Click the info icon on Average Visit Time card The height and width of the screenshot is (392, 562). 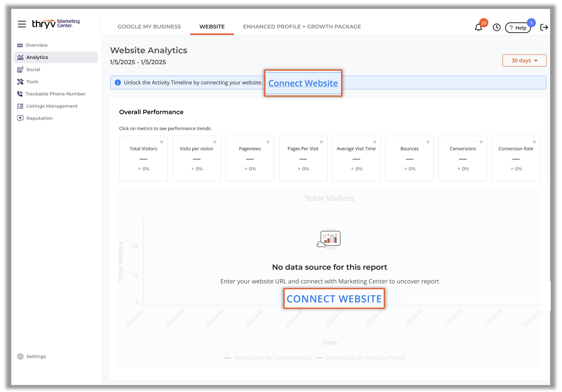(x=375, y=142)
